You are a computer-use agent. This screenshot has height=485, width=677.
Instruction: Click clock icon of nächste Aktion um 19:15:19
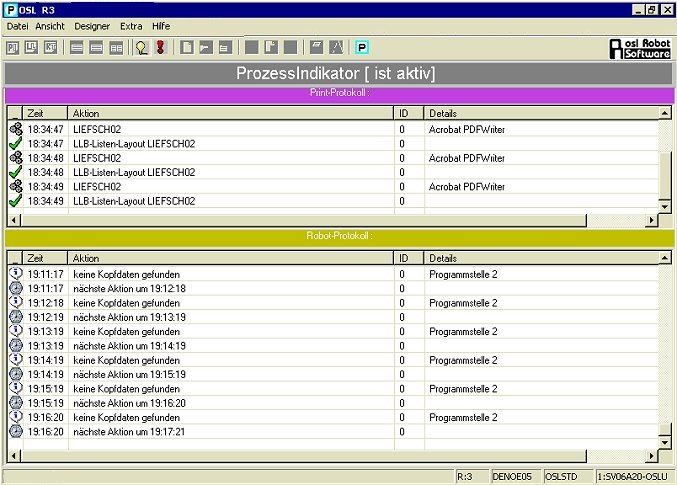click(16, 374)
